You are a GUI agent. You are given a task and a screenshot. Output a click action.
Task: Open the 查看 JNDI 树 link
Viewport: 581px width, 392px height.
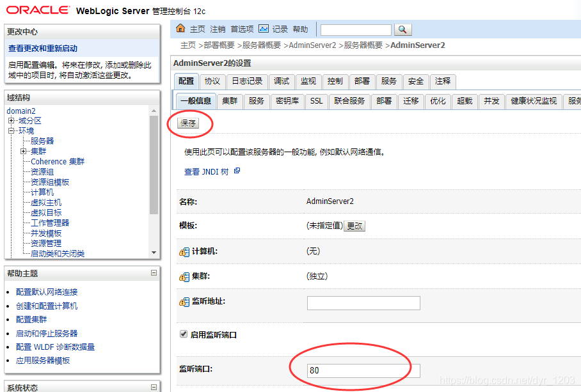click(x=207, y=172)
